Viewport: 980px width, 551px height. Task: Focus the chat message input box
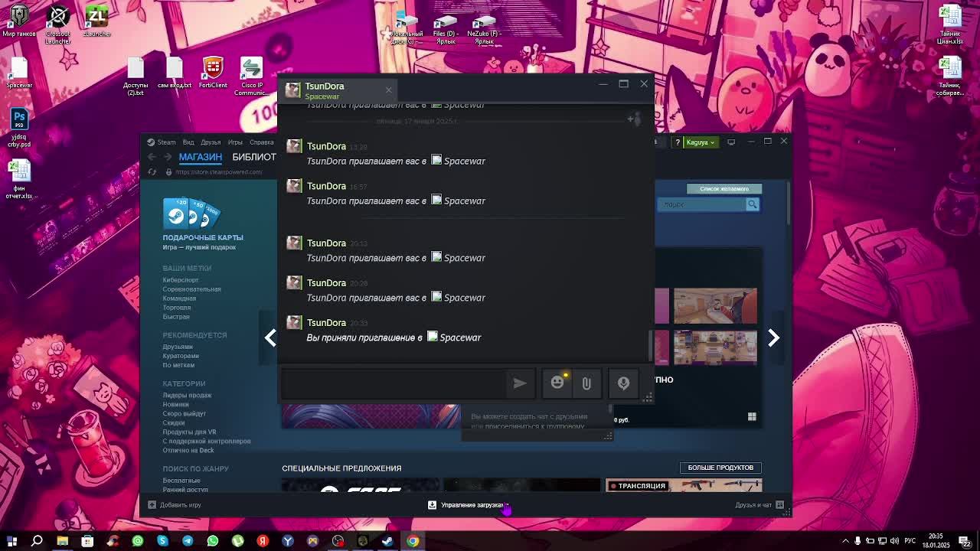[394, 383]
